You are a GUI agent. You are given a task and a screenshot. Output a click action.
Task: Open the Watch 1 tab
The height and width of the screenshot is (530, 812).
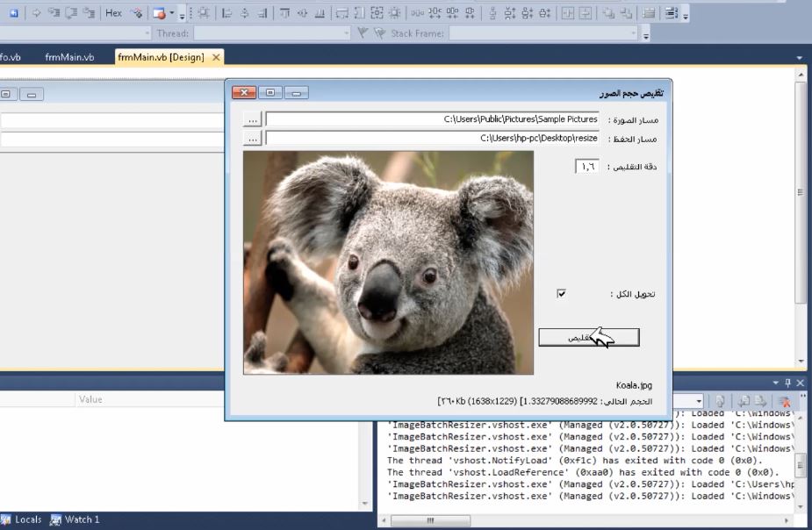pos(75,519)
